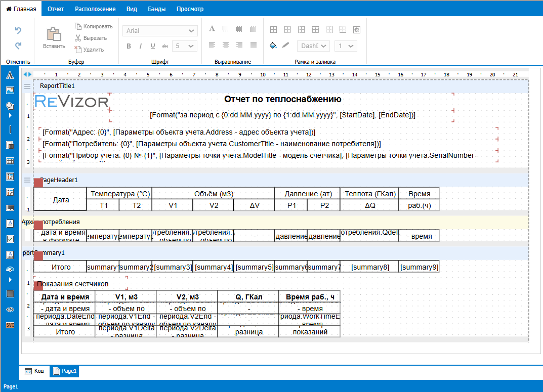
Task: Choose the border line color pen
Action: pyautogui.click(x=285, y=46)
